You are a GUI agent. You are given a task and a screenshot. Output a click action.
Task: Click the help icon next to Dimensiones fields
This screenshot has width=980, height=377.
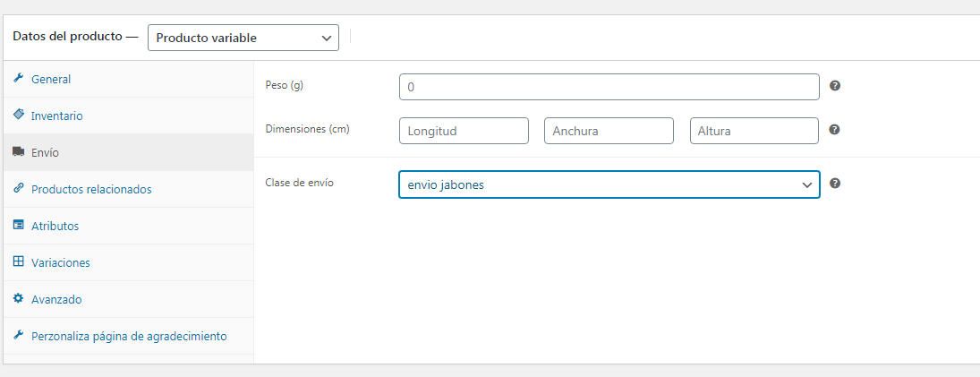pos(834,130)
